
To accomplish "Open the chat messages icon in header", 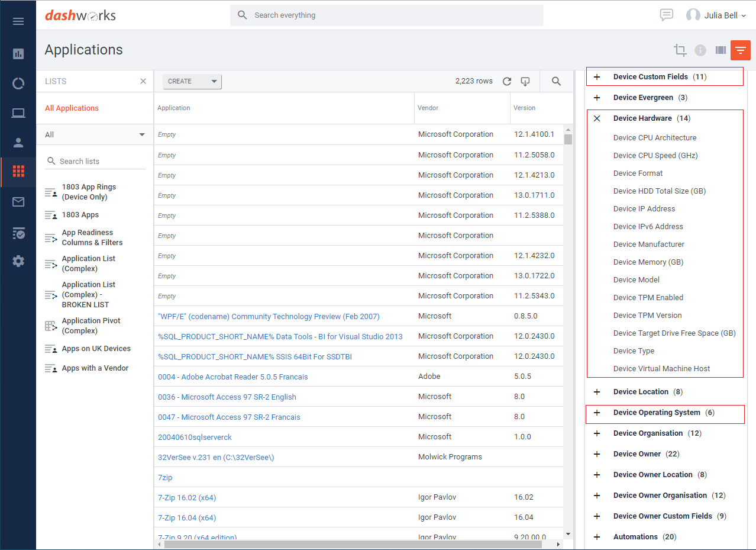I will click(667, 15).
